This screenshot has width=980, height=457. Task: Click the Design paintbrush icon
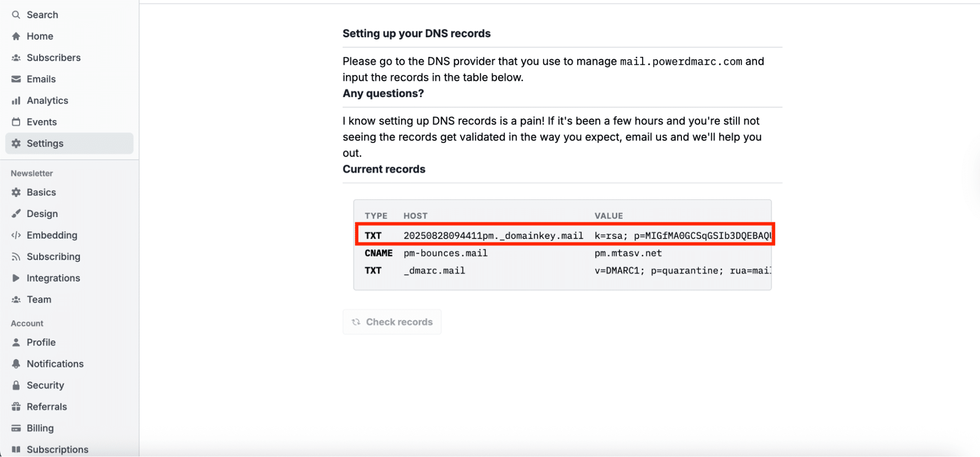pyautogui.click(x=16, y=214)
